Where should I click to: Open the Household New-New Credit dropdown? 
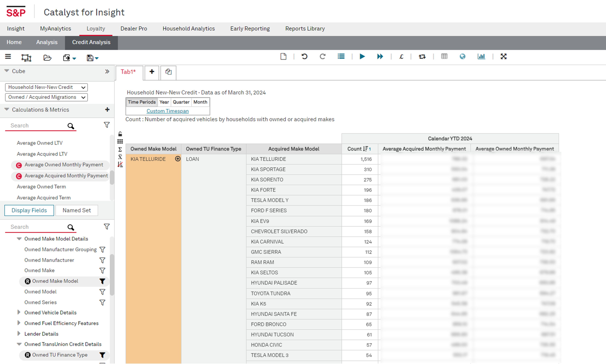(46, 87)
